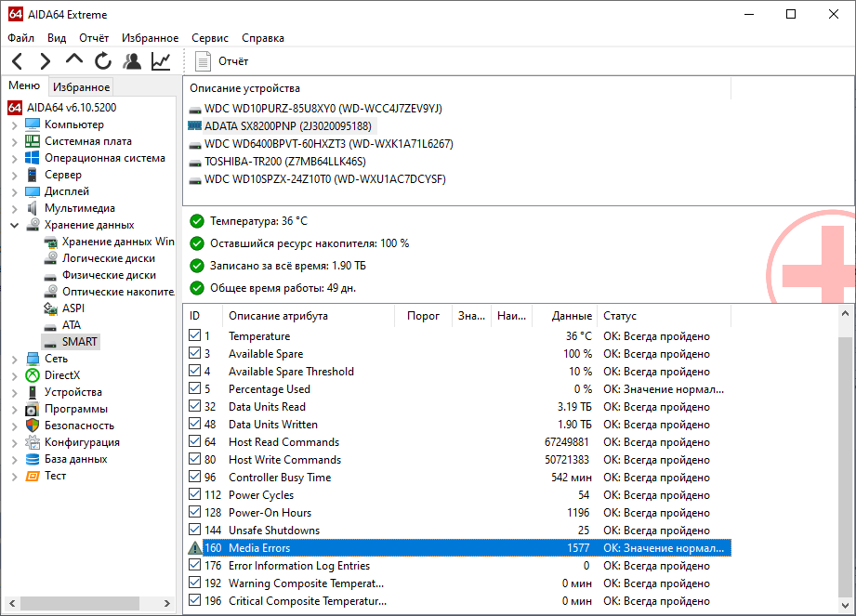The height and width of the screenshot is (616, 856).
Task: Open user management toolbar icon
Action: click(x=132, y=61)
